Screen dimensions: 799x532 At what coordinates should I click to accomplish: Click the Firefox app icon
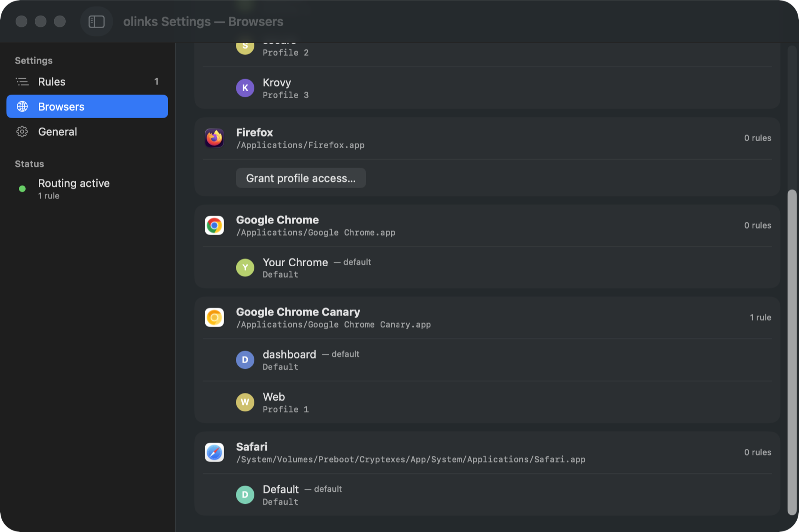click(x=214, y=138)
